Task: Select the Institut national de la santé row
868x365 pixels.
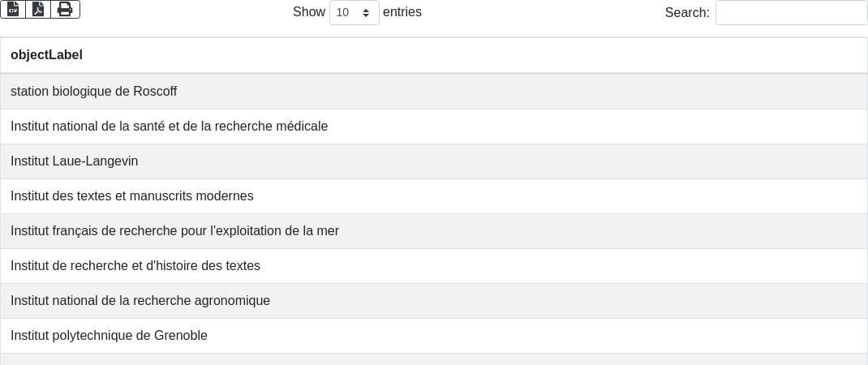Action: (169, 127)
